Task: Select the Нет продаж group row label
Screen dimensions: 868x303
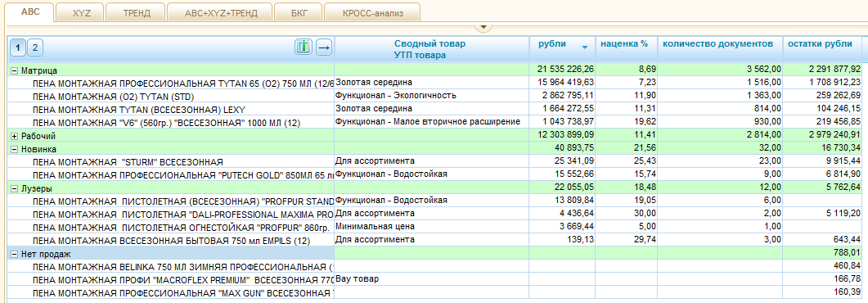Action: click(45, 254)
